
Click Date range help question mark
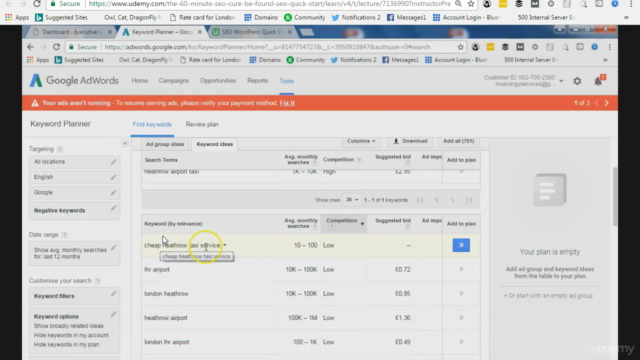click(x=64, y=235)
